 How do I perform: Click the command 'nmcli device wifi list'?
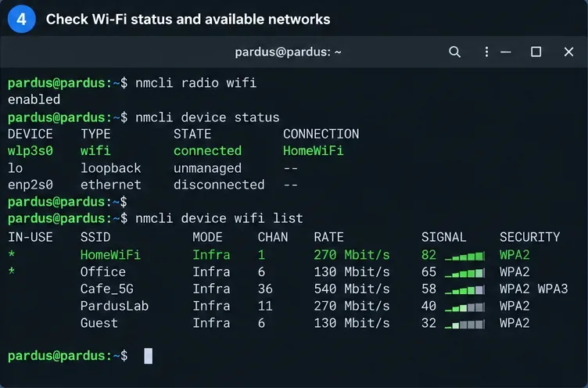219,218
